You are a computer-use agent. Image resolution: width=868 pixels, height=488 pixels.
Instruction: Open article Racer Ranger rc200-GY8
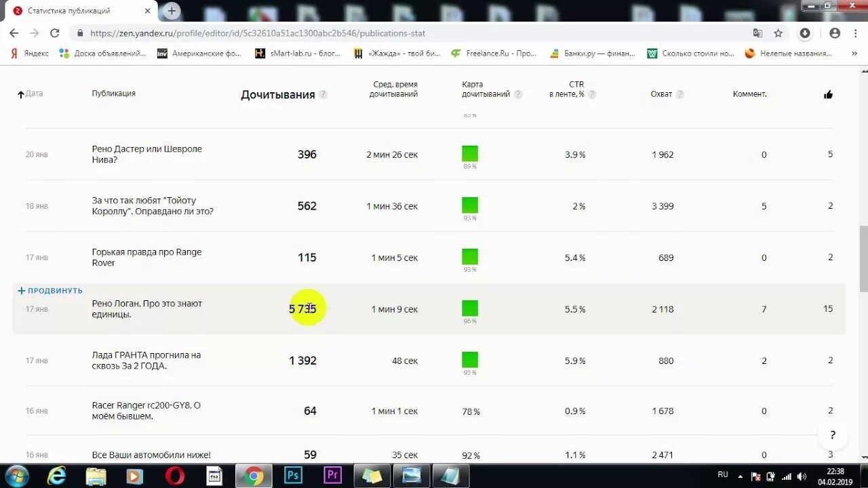[x=146, y=411]
